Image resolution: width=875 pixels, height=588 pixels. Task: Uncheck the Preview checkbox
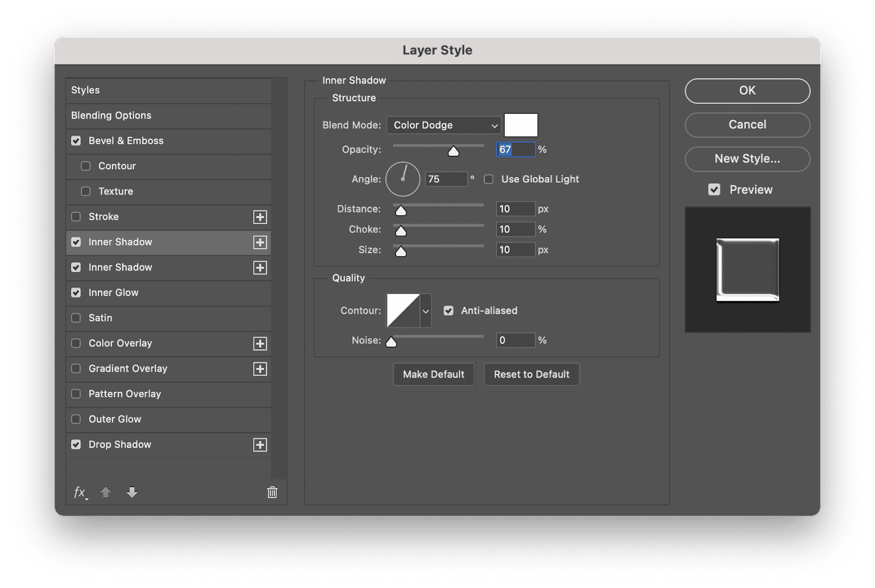point(714,190)
